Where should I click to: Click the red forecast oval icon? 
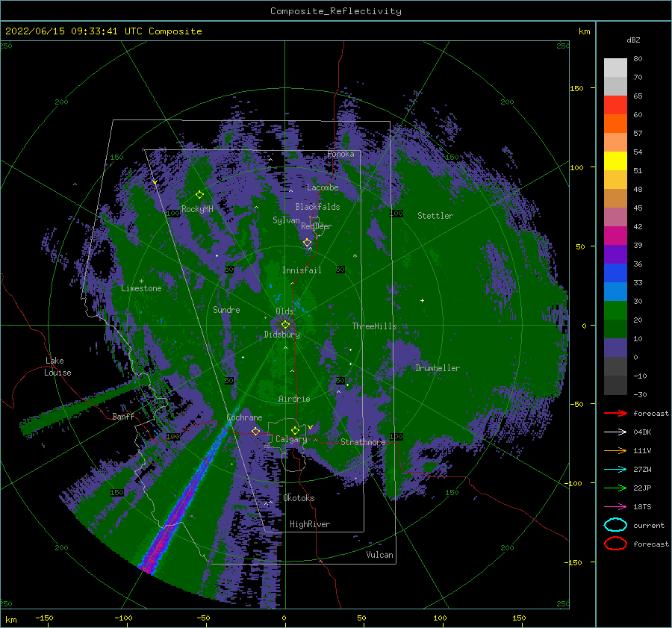click(615, 544)
